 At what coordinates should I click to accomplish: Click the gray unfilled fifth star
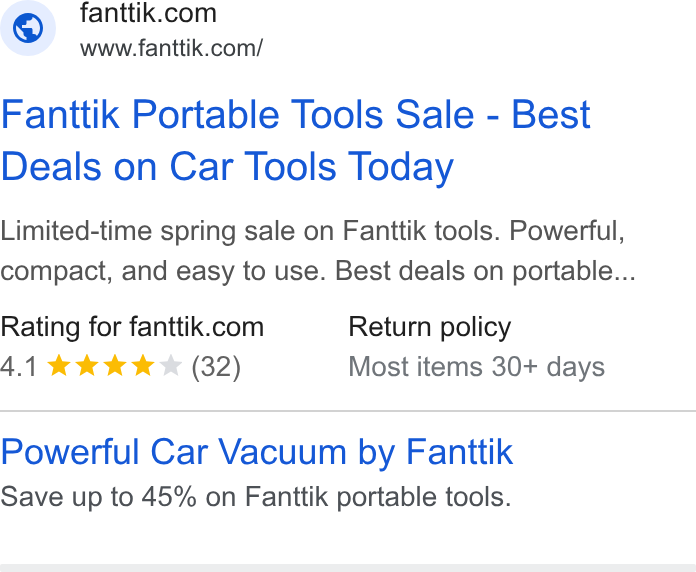point(171,366)
